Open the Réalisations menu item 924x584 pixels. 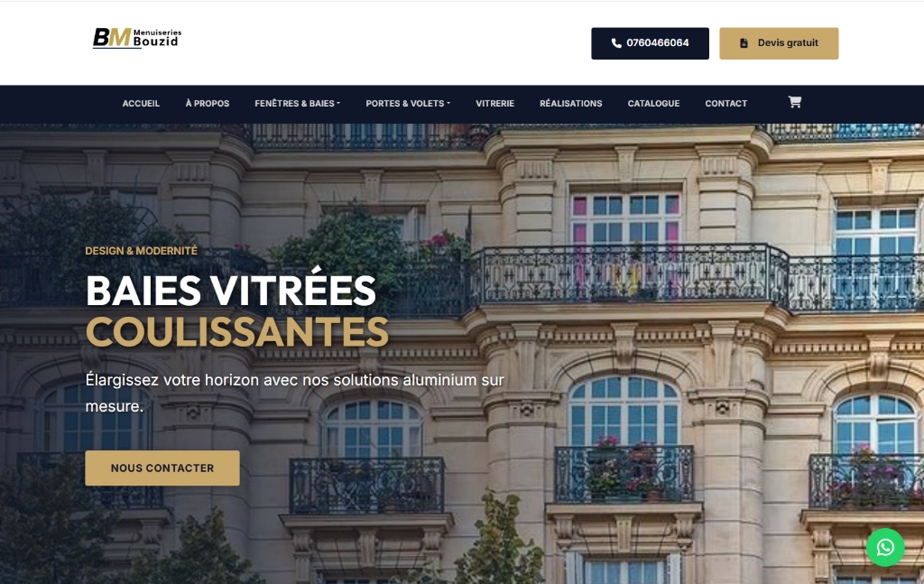(x=571, y=104)
